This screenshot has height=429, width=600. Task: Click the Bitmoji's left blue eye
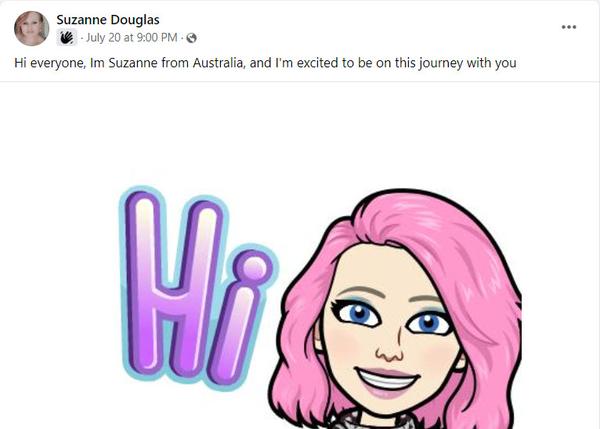coord(359,315)
